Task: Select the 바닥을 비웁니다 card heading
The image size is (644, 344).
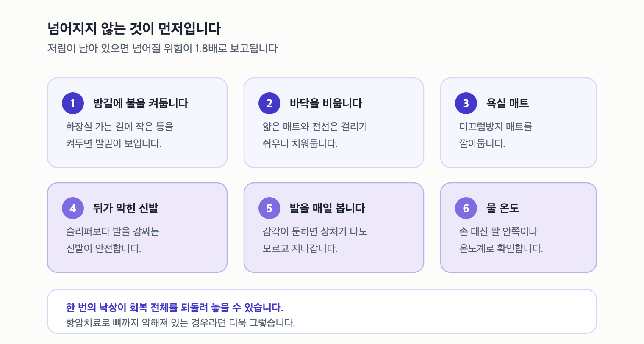Action: coord(326,103)
